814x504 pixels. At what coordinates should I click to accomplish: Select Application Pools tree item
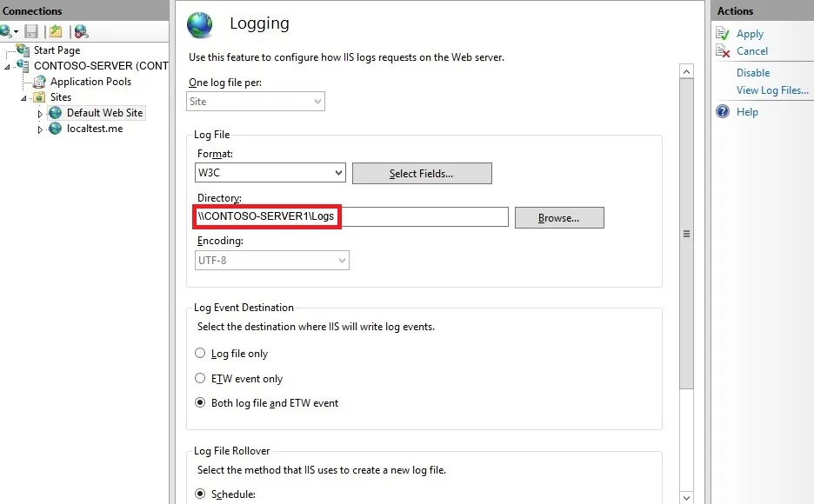point(90,82)
